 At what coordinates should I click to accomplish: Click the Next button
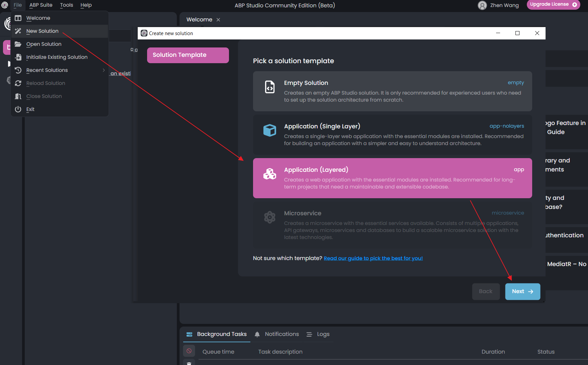pos(522,291)
